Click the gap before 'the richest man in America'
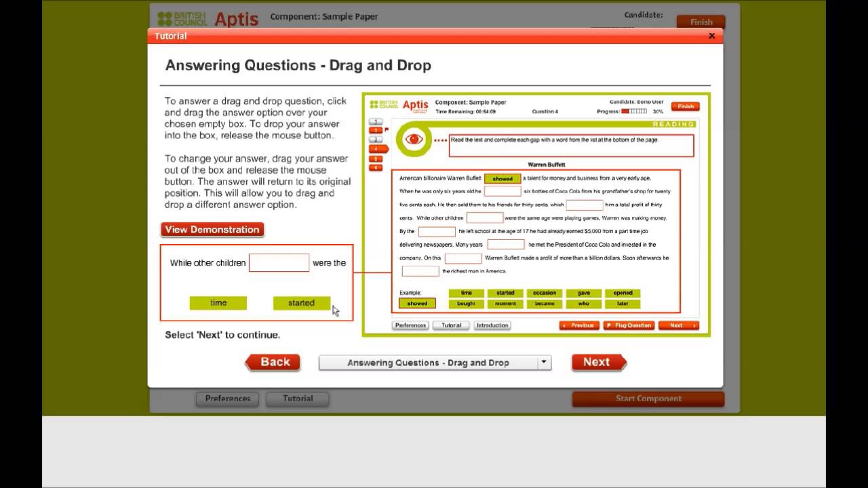 420,271
